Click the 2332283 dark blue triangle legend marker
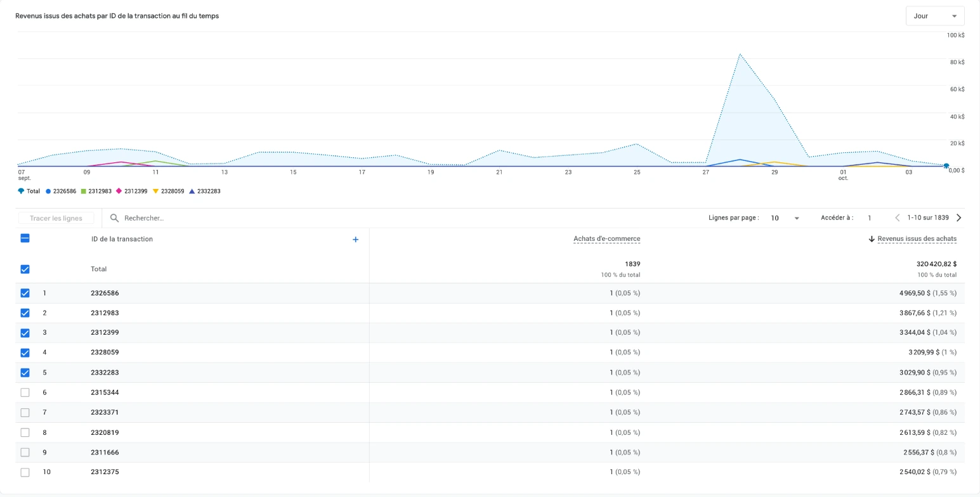The image size is (980, 497). [x=192, y=191]
